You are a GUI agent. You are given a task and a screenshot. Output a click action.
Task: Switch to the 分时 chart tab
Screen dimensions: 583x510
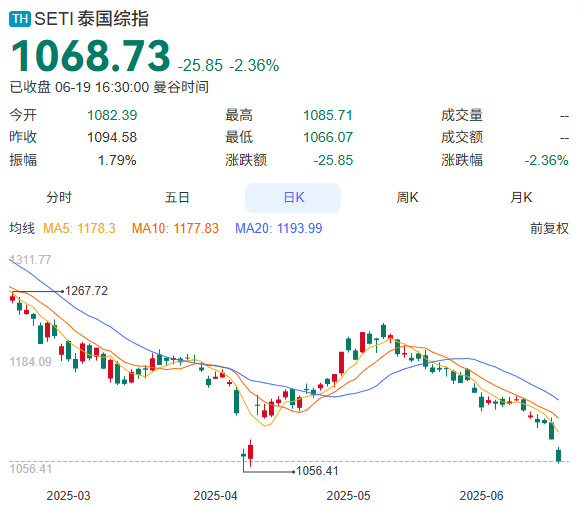59,197
